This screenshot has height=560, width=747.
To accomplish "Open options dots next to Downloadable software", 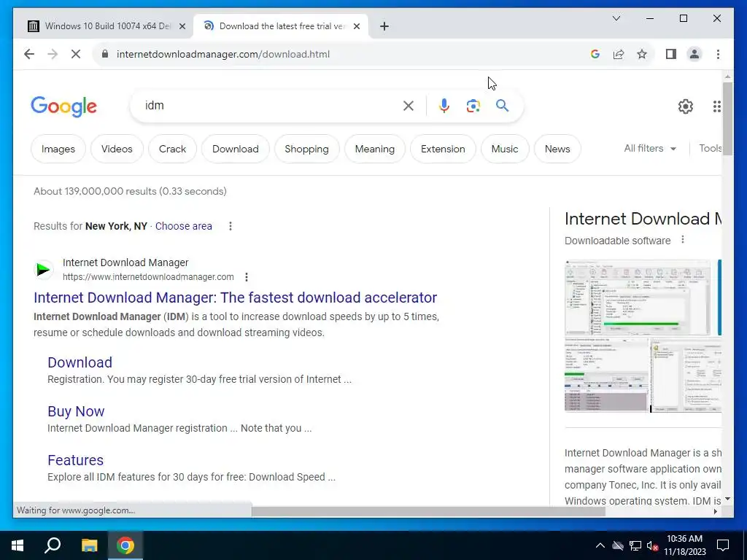I will (683, 239).
